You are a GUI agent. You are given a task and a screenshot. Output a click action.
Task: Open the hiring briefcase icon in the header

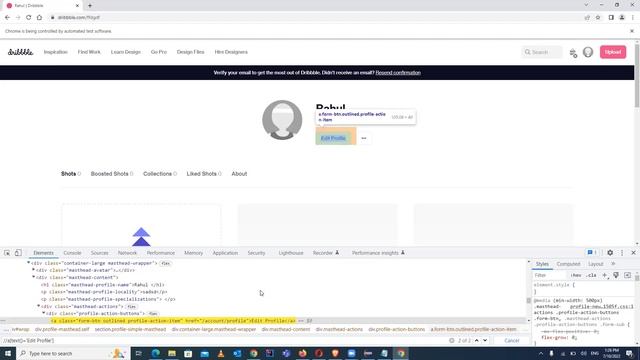click(573, 53)
